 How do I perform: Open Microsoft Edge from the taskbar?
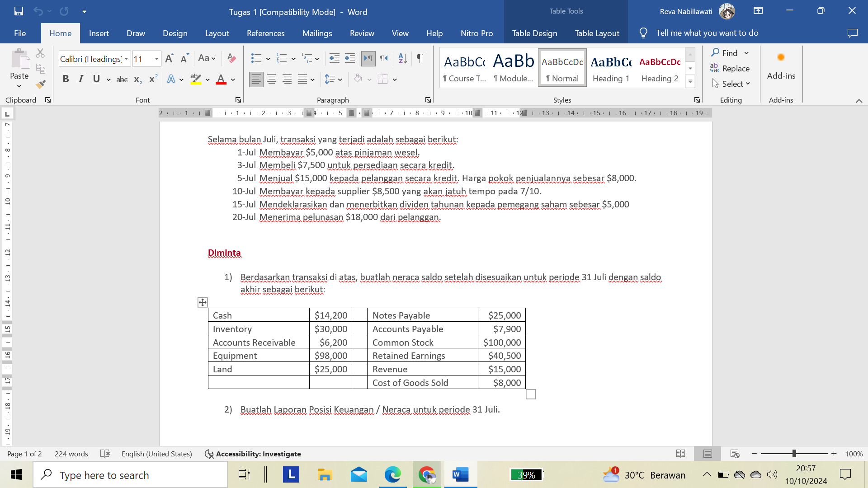[392, 475]
